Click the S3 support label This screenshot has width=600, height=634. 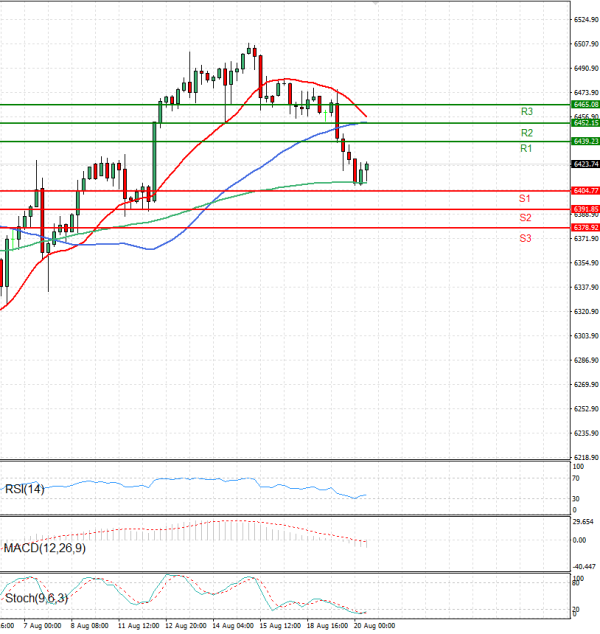[525, 239]
